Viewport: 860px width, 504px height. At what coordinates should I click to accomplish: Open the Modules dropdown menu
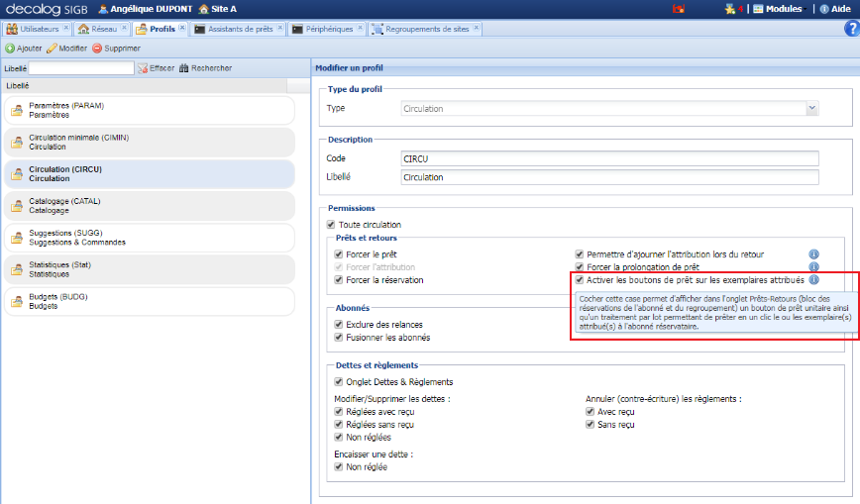777,9
